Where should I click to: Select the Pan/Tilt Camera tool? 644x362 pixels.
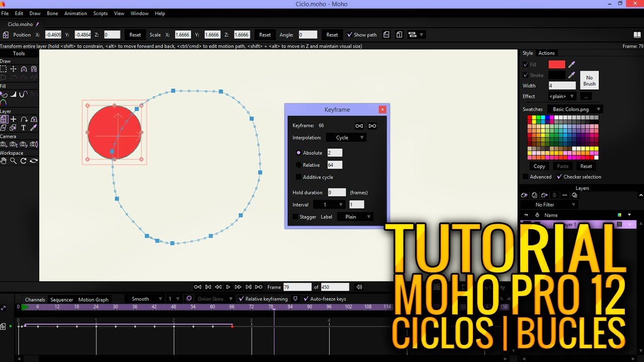click(34, 144)
